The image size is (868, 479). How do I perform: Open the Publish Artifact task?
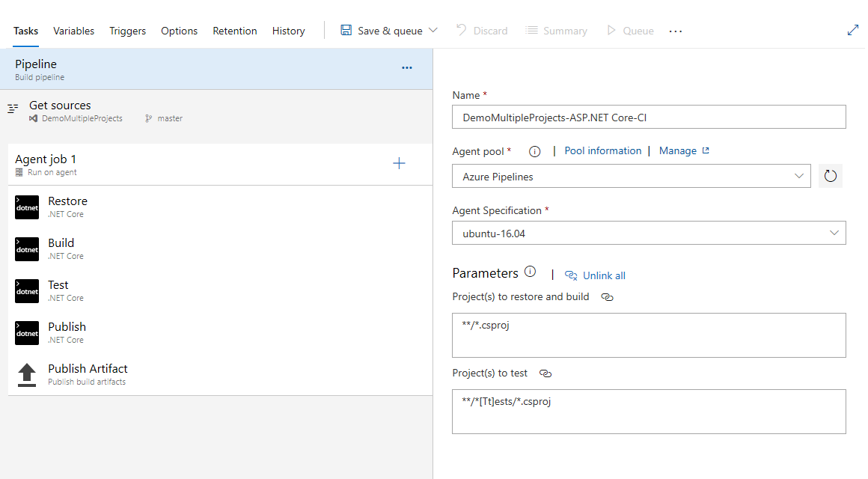click(x=88, y=374)
